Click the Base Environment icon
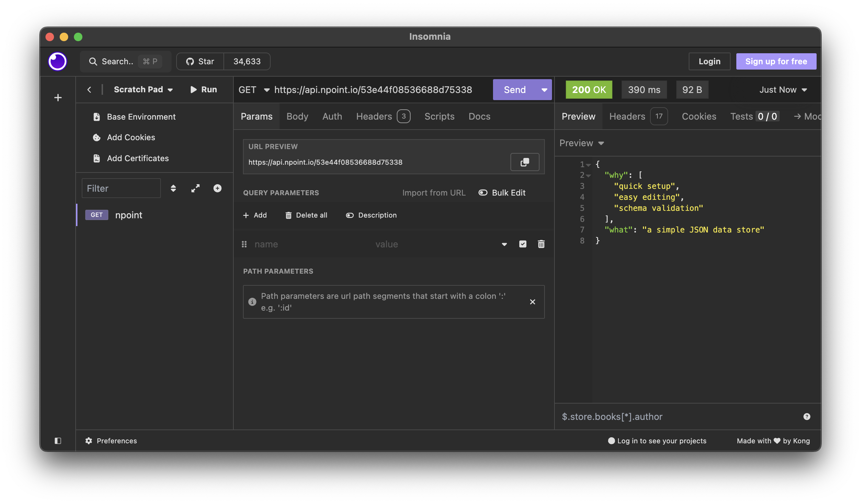Image resolution: width=861 pixels, height=504 pixels. click(97, 117)
